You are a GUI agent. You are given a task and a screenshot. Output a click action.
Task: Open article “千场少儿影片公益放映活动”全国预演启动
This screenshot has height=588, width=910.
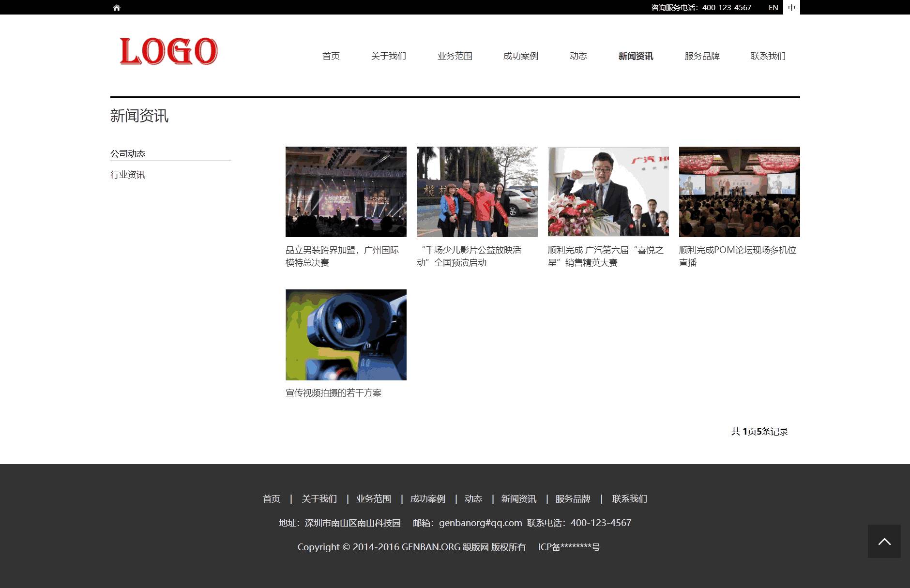click(x=470, y=256)
